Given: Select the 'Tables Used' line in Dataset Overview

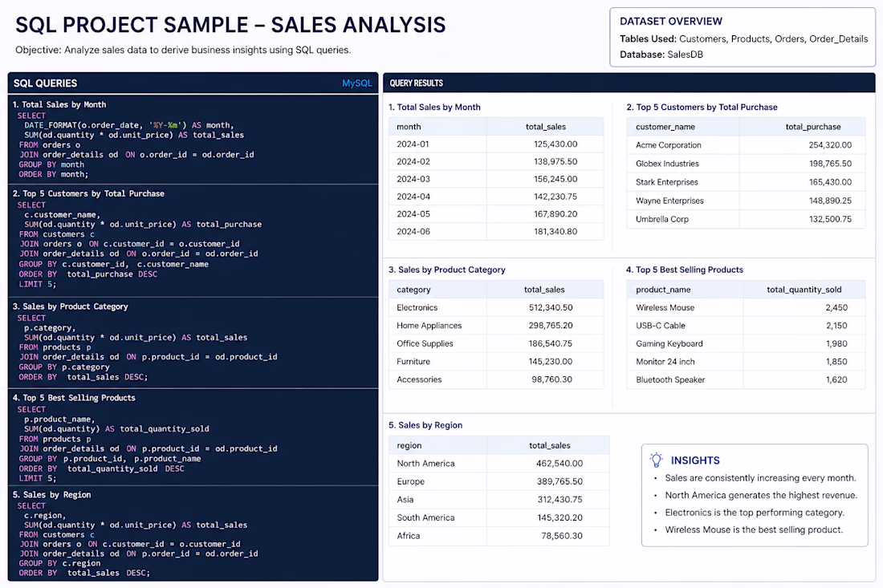Looking at the screenshot, I should [x=743, y=39].
